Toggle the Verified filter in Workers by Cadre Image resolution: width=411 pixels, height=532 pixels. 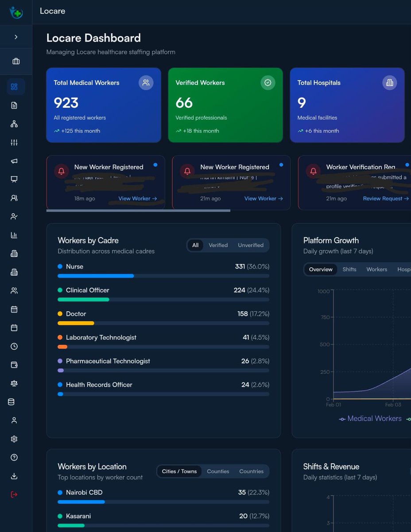[218, 245]
